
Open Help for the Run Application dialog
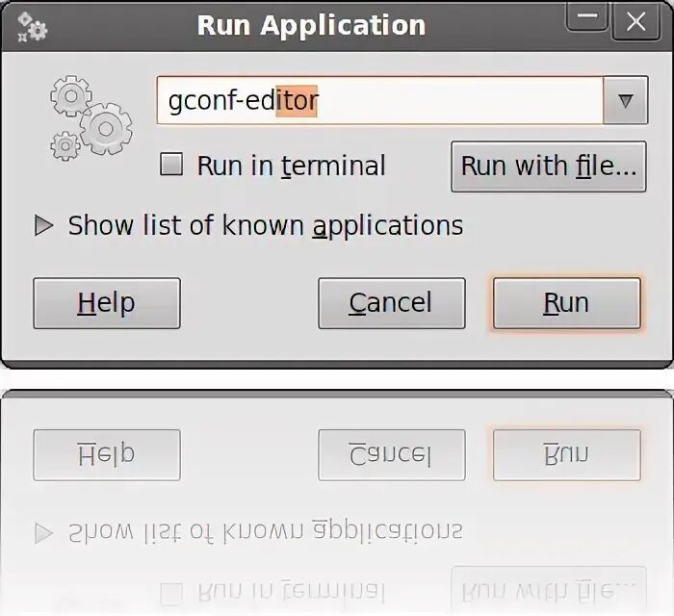pyautogui.click(x=107, y=303)
